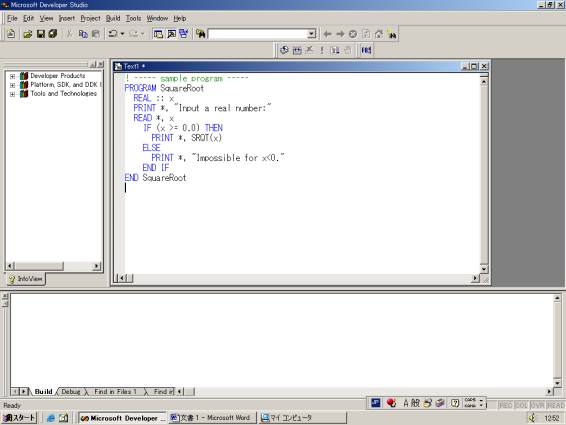The width and height of the screenshot is (566, 425).
Task: Open the Find combo box dropdown arrow
Action: [311, 34]
